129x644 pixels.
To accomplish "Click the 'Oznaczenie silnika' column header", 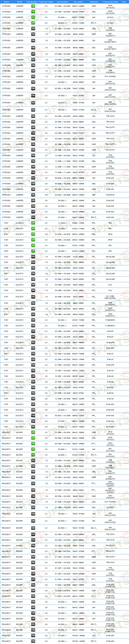I will click(x=110, y=2).
